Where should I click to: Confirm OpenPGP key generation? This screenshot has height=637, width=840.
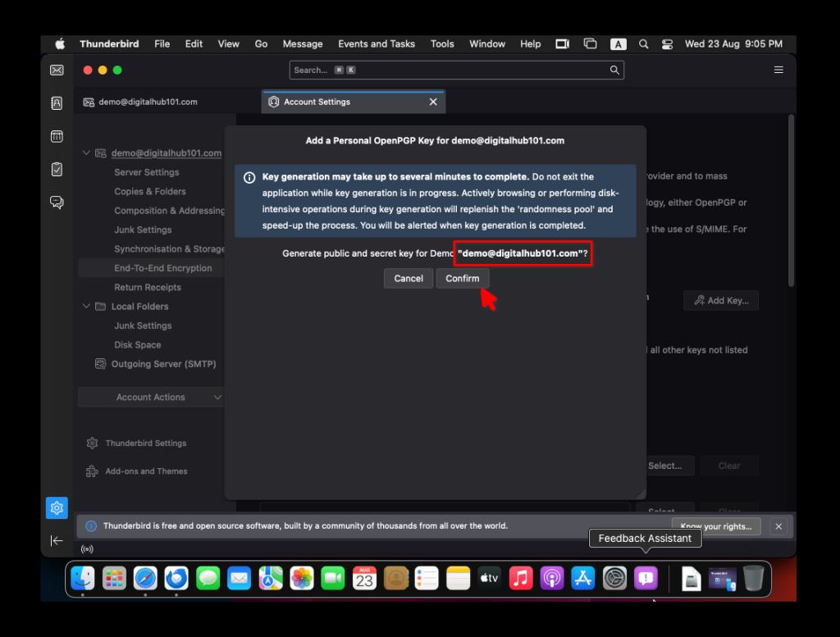point(463,279)
